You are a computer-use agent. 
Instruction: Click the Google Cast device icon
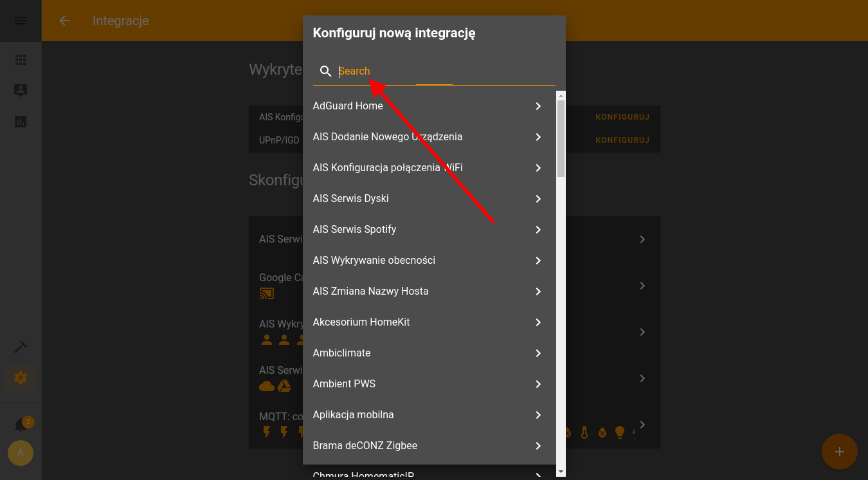coord(266,293)
